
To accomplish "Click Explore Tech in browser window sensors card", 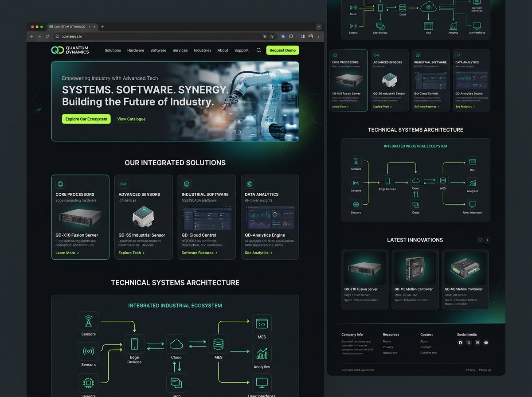I will [132, 253].
